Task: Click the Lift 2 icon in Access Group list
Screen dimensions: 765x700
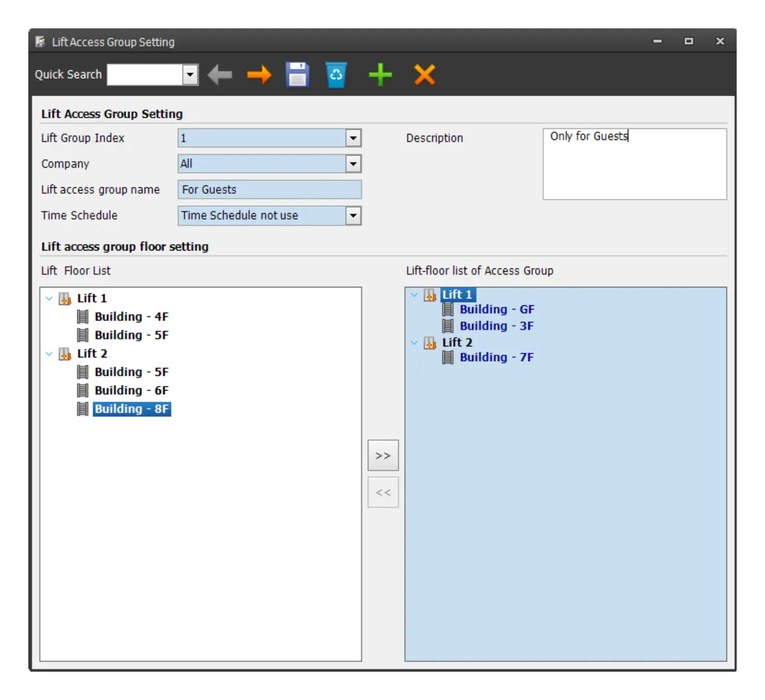Action: point(430,343)
